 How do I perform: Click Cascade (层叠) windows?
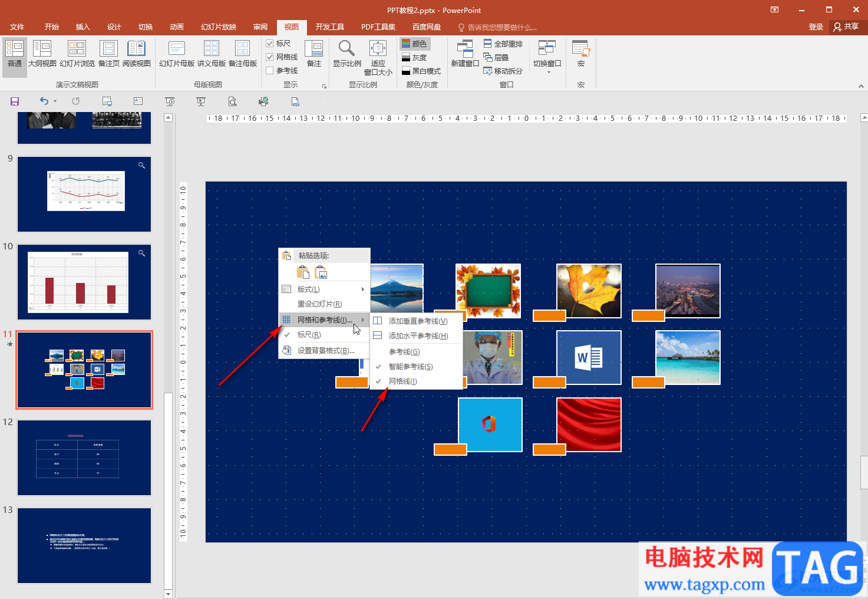(496, 57)
